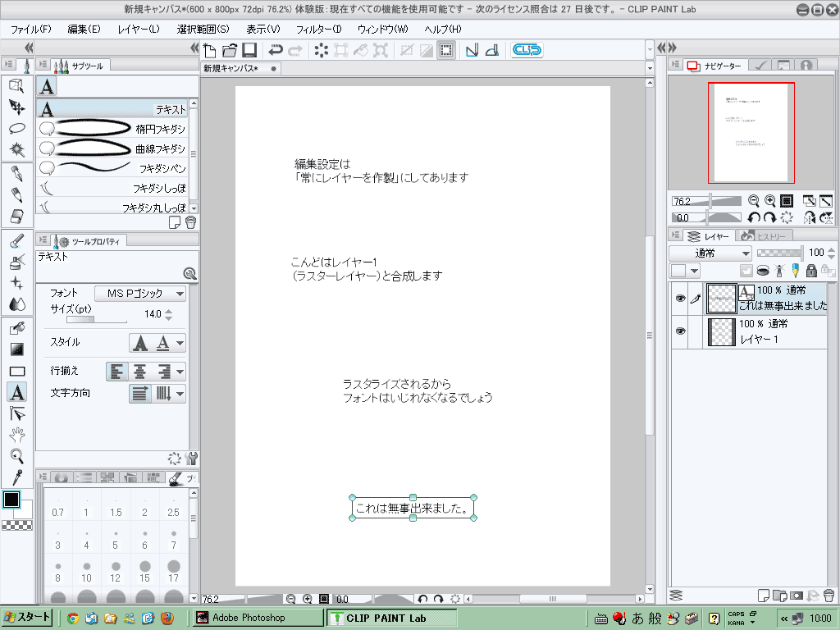Expand the スタイル style options arrow
This screenshot has width=840, height=630.
(180, 343)
